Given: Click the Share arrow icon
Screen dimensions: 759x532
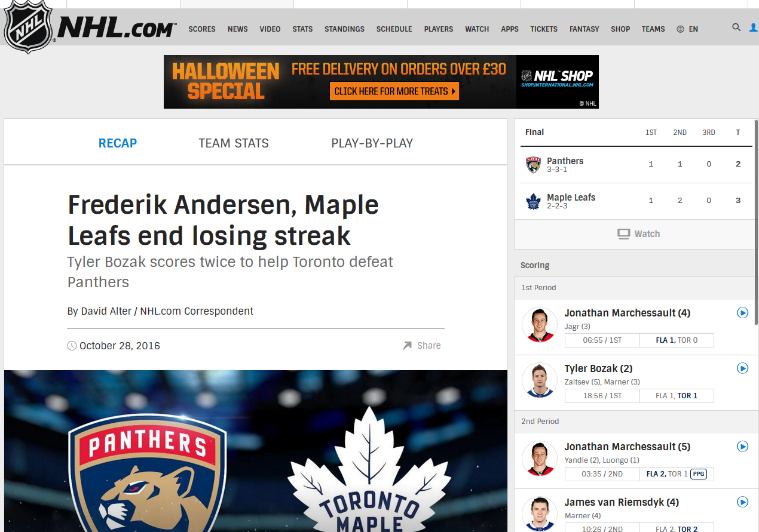Looking at the screenshot, I should pyautogui.click(x=408, y=345).
